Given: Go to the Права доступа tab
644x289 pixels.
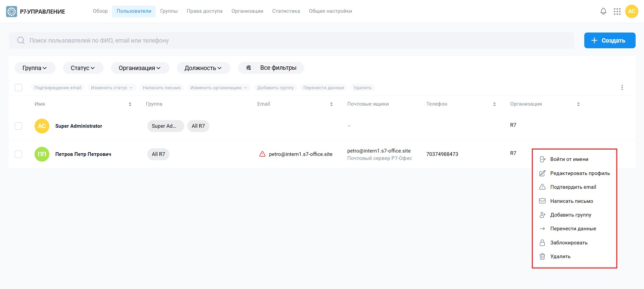Looking at the screenshot, I should point(205,11).
